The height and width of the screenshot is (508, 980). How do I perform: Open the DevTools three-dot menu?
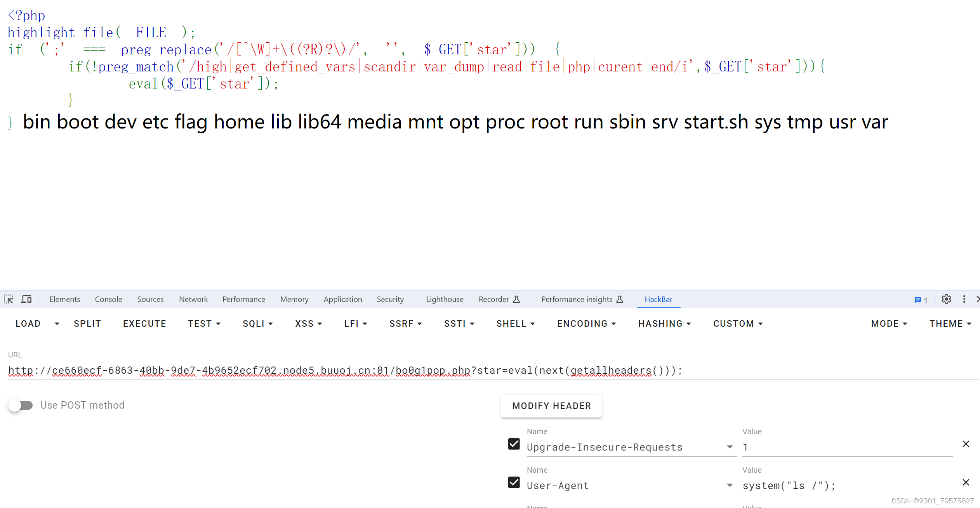(964, 299)
